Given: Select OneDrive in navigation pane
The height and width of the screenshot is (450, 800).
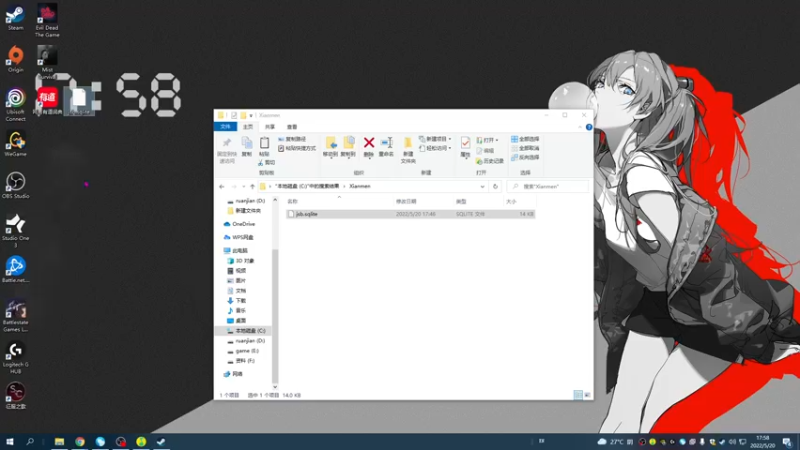Looking at the screenshot, I should (x=243, y=224).
